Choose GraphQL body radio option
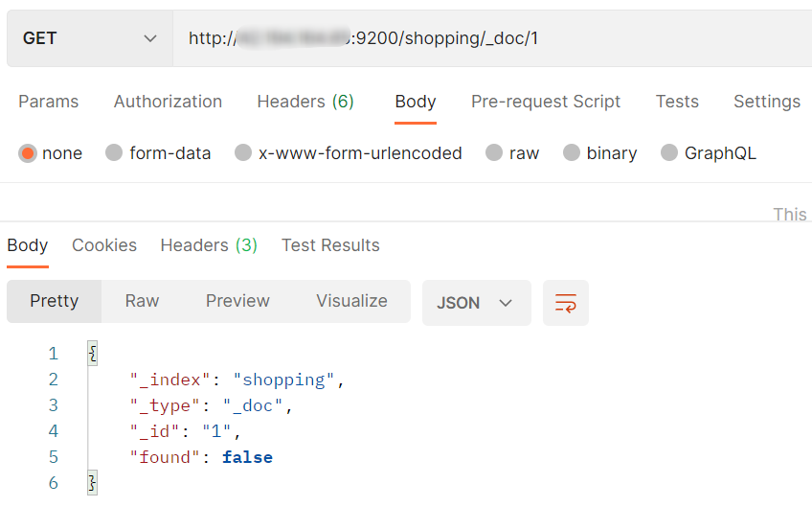The image size is (812, 530). pos(669,153)
